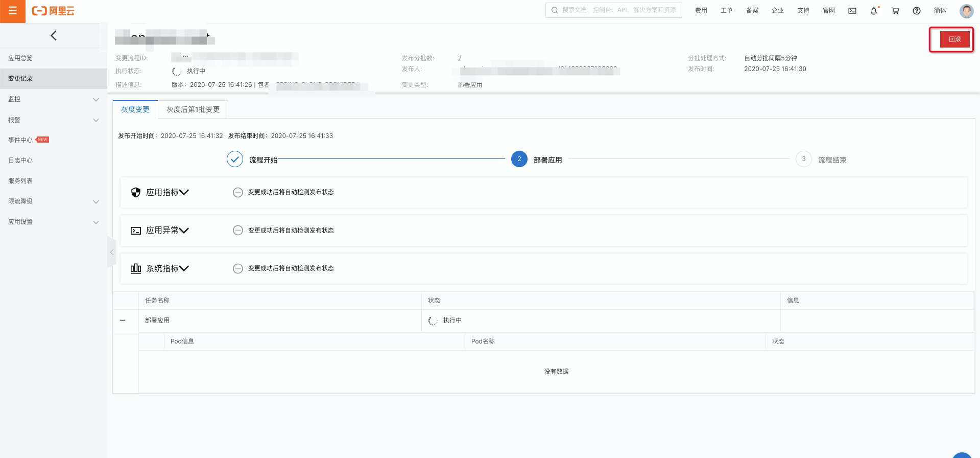Screen dimensions: 980x458
Task: Collapse the 部署应用 task row
Action: [x=123, y=320]
